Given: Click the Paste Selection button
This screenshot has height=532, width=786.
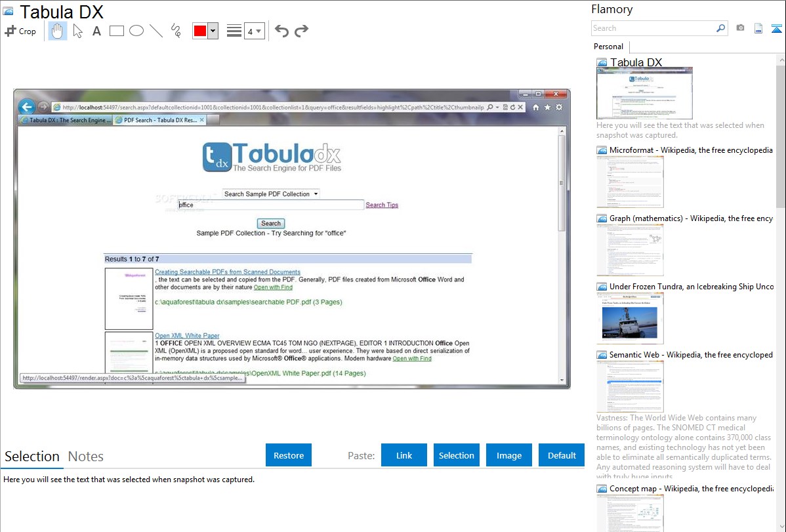Looking at the screenshot, I should click(457, 455).
